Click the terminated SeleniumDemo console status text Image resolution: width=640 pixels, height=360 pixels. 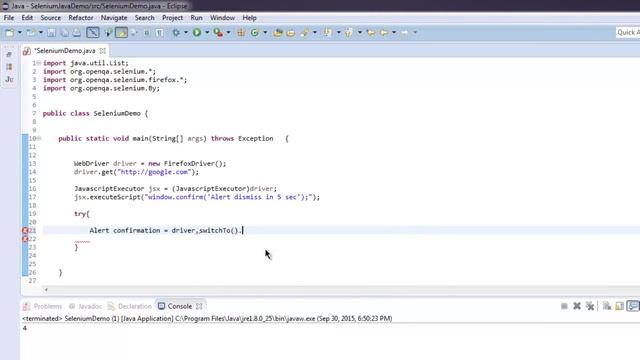coord(207,318)
